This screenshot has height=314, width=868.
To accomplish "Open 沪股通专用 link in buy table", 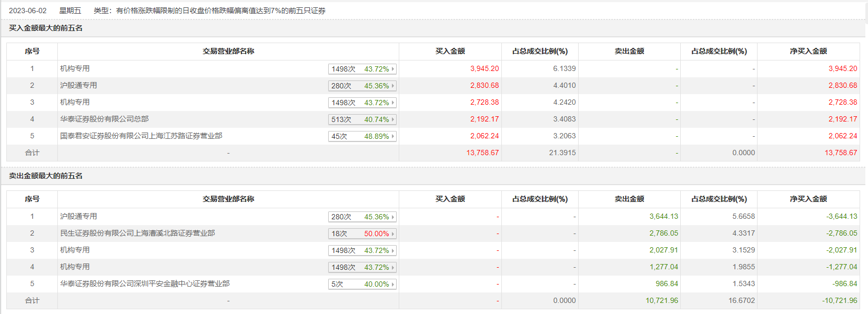I will pos(78,85).
